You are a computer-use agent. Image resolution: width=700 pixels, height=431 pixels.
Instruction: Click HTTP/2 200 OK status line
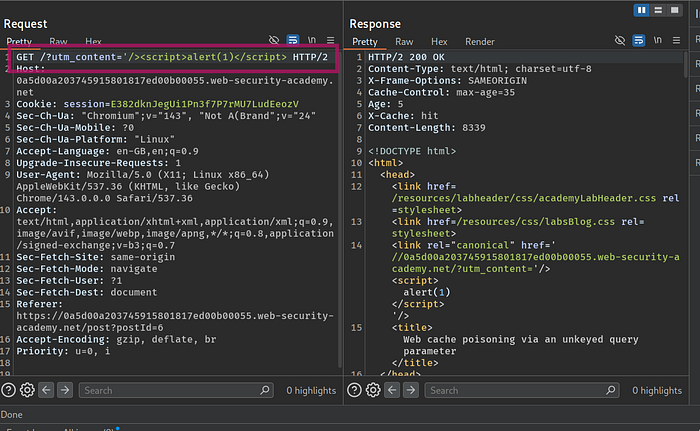click(x=406, y=57)
